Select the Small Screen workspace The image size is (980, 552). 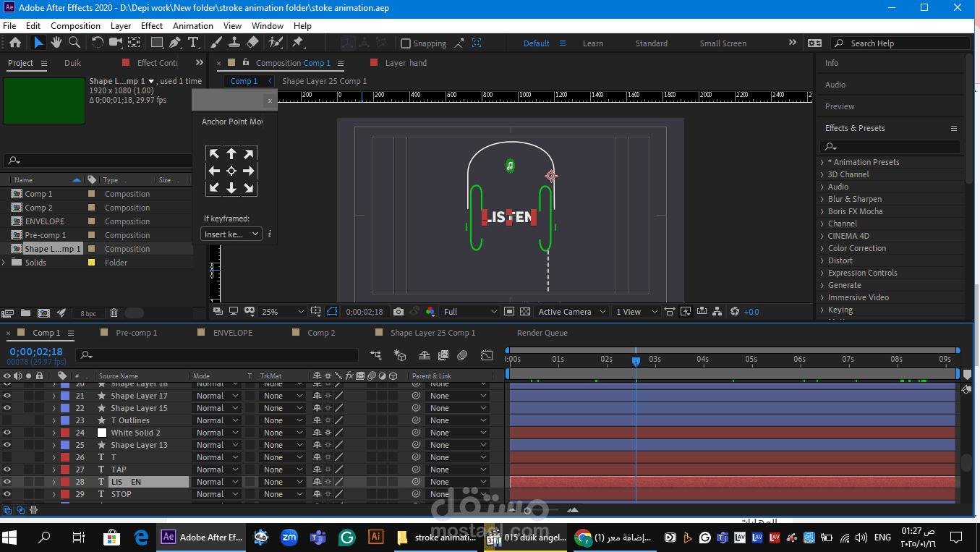pos(723,43)
